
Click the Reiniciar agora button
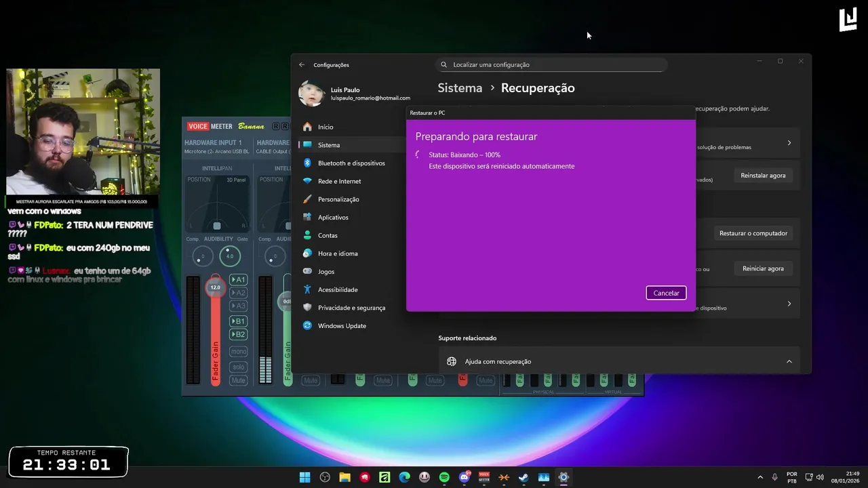pos(763,268)
